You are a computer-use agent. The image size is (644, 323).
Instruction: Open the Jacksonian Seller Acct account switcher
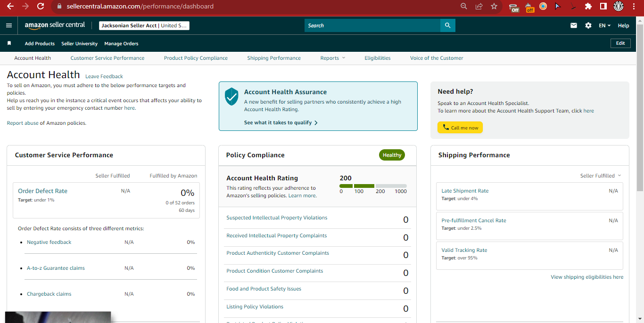pos(144,25)
